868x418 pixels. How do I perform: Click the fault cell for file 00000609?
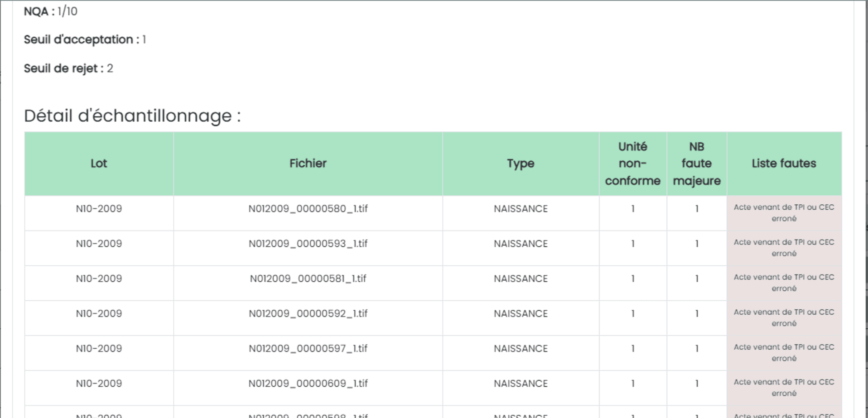(784, 388)
